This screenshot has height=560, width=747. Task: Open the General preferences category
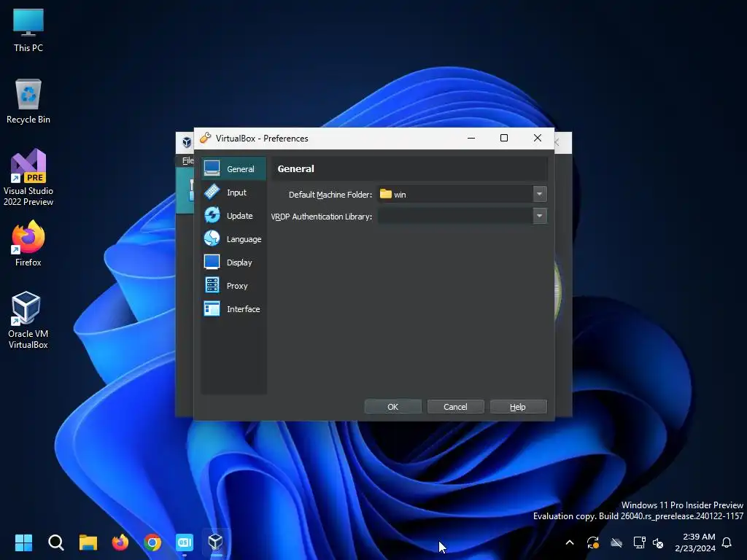(x=233, y=169)
